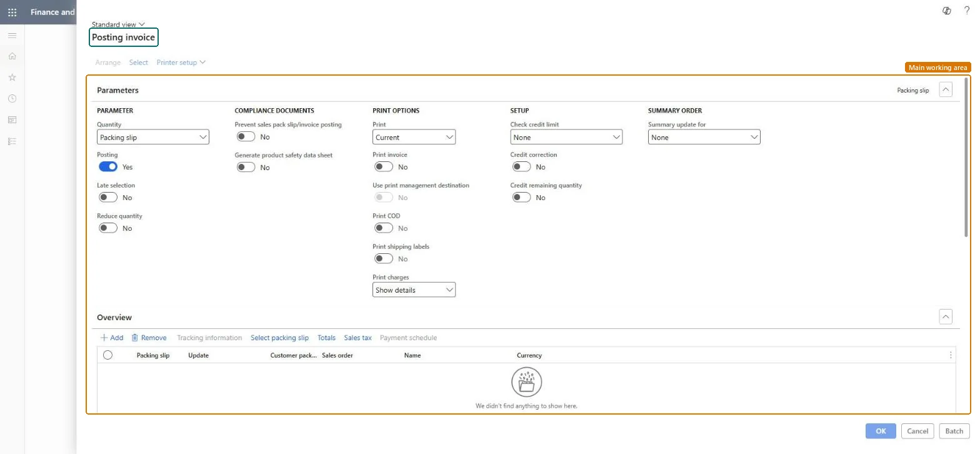Enable Credit remaining quantity toggle
This screenshot has height=454, width=980.
521,198
